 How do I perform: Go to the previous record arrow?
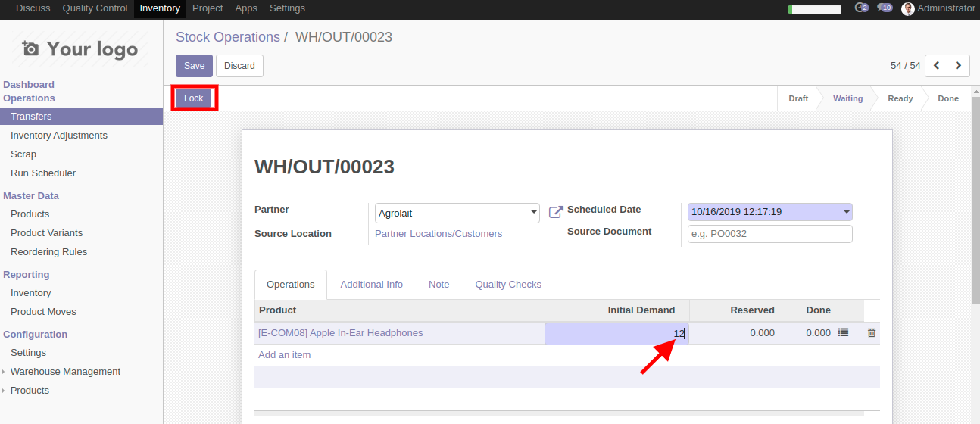(x=937, y=66)
